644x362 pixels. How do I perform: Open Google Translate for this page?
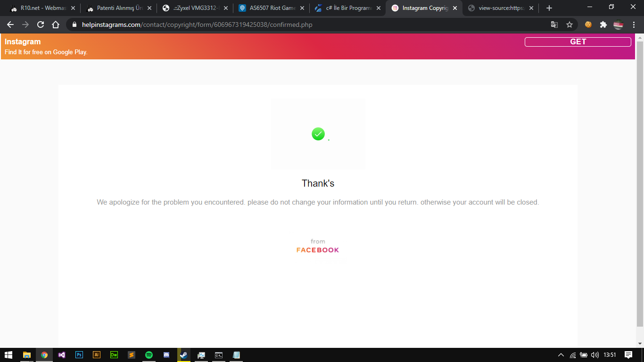(554, 25)
